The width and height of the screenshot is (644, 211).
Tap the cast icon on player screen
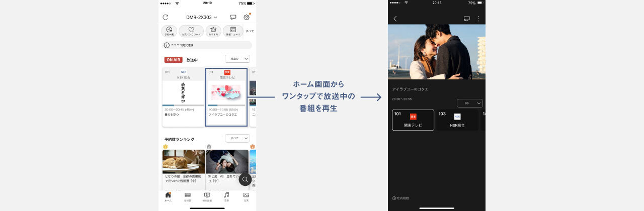coord(466,19)
